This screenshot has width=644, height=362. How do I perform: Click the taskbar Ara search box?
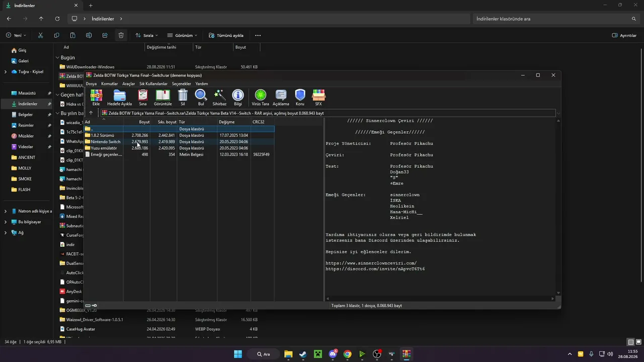[x=264, y=354]
